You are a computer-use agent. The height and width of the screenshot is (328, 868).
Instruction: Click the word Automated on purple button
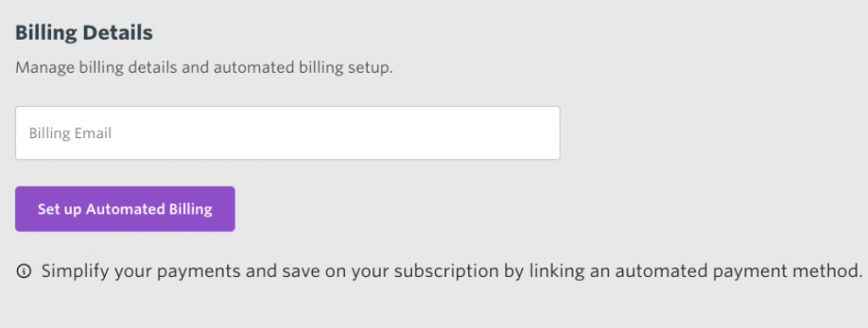click(125, 209)
